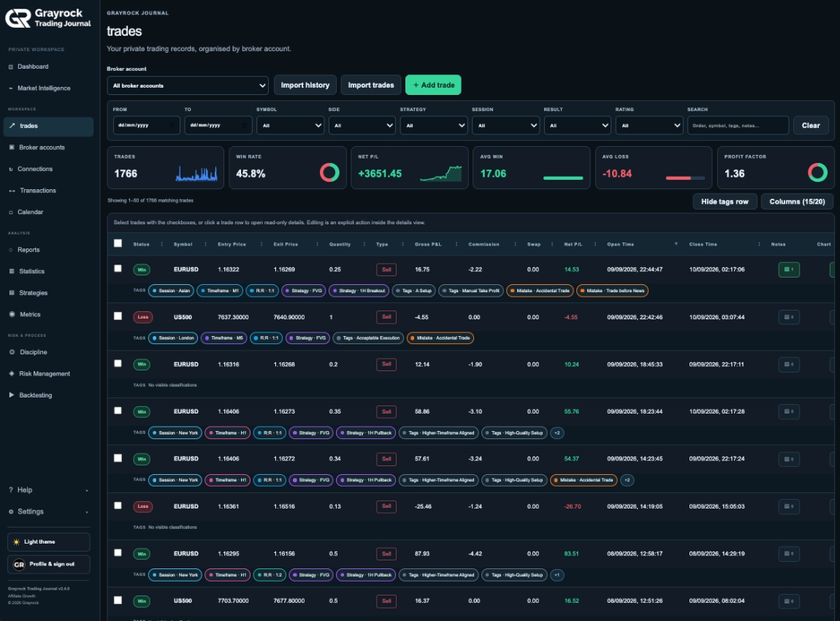Click the Add trade button
The image size is (840, 621).
click(x=433, y=85)
